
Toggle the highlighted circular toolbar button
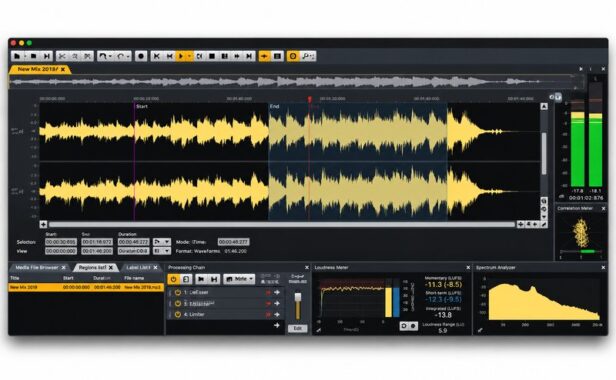point(293,56)
